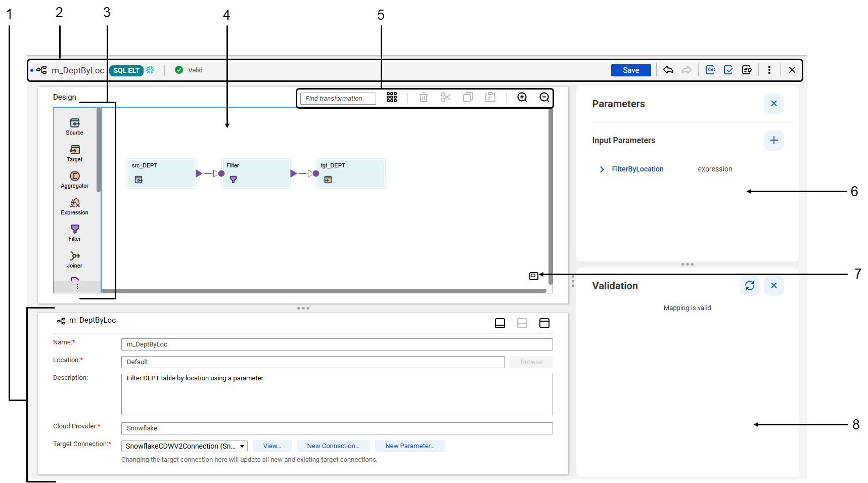This screenshot has height=483, width=868.
Task: Close the Validation panel
Action: coord(774,286)
